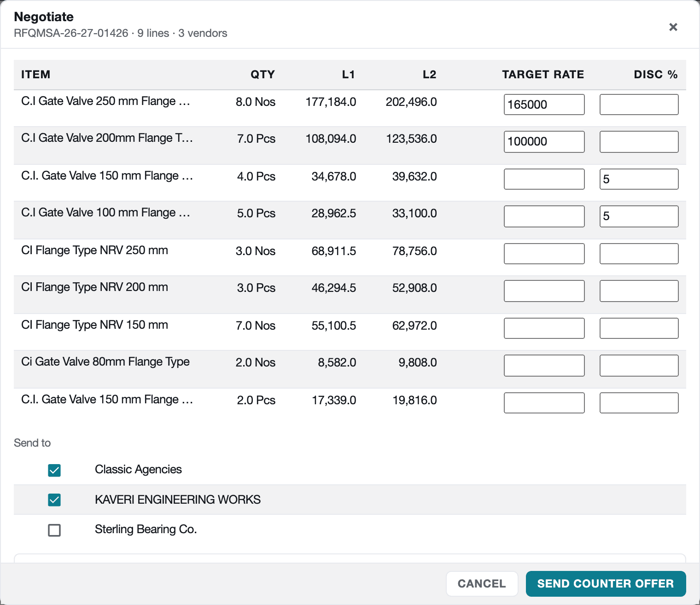The image size is (700, 605).
Task: Click discount field for CI Flange NRV 150 mm
Action: [x=639, y=328]
